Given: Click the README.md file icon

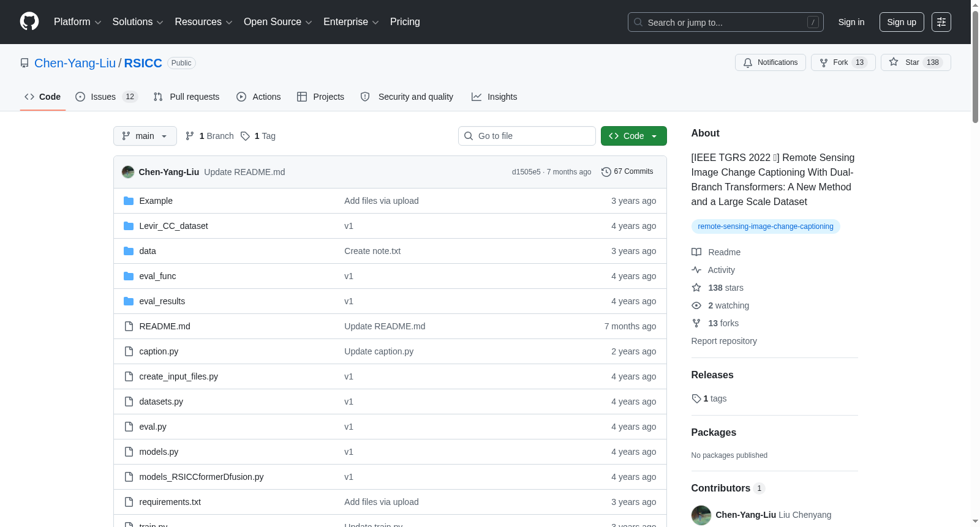Looking at the screenshot, I should click(x=129, y=326).
